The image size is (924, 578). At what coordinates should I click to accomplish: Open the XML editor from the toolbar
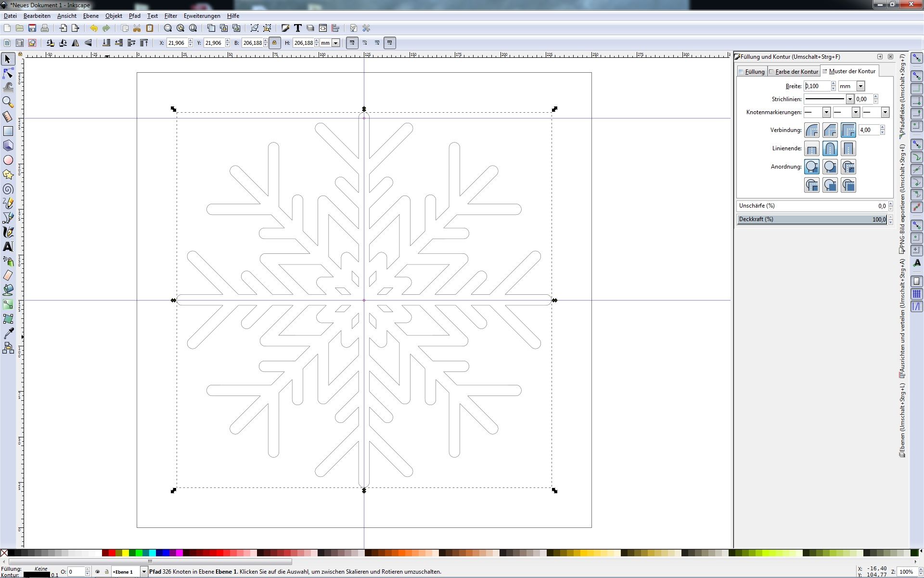click(x=323, y=28)
